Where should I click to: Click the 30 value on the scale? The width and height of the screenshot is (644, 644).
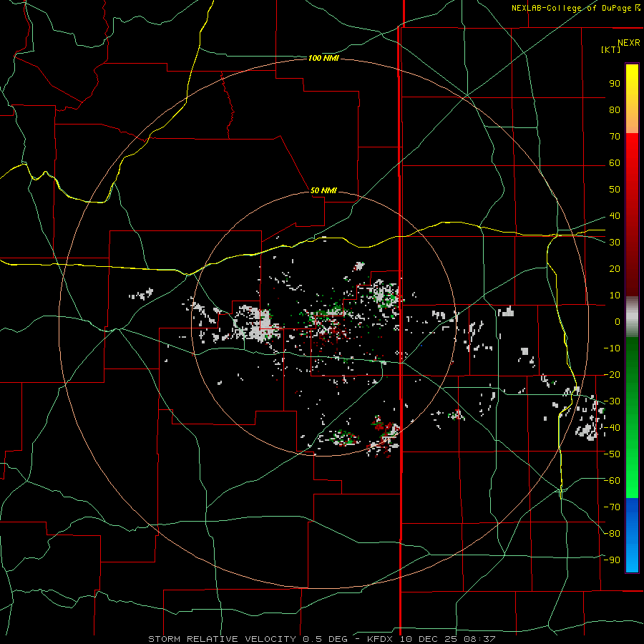(x=615, y=243)
